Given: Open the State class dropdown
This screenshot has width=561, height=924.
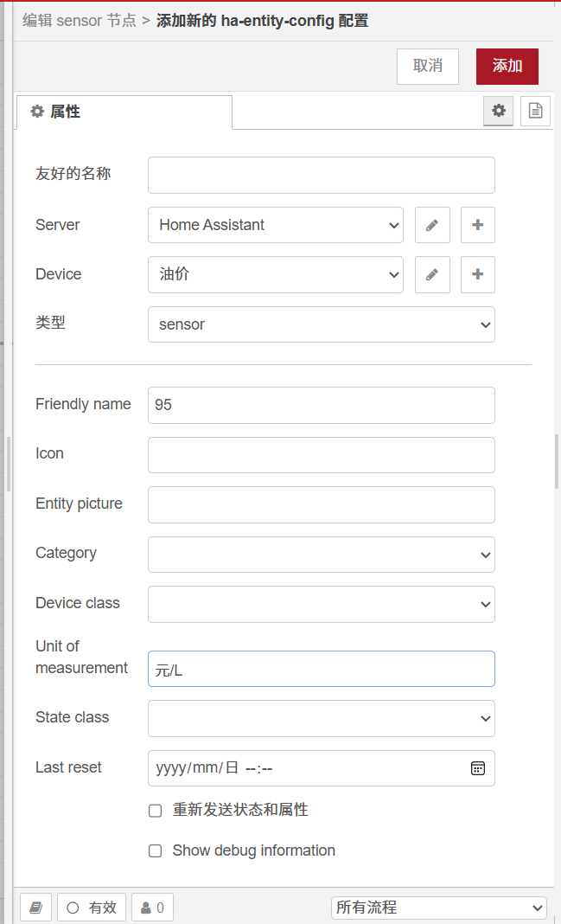Looking at the screenshot, I should (322, 718).
